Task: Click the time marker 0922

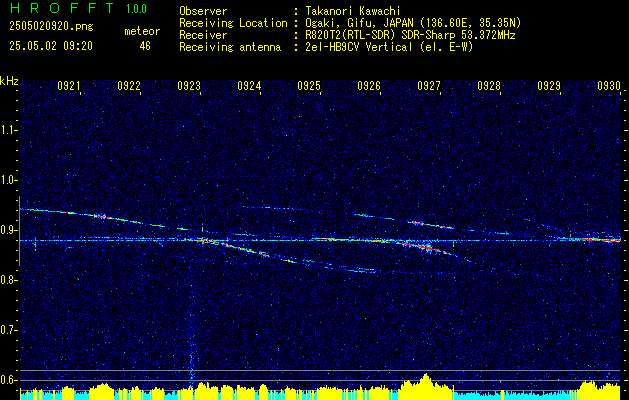Action: click(129, 85)
